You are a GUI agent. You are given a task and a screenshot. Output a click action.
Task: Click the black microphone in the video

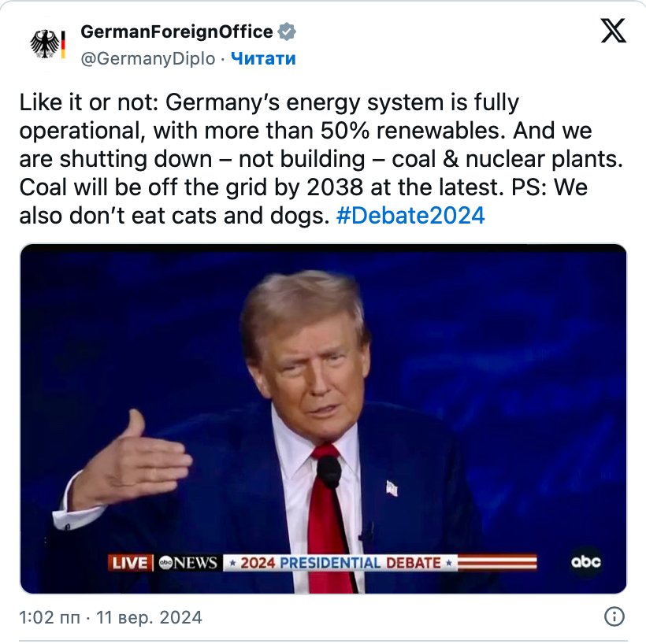tap(329, 472)
